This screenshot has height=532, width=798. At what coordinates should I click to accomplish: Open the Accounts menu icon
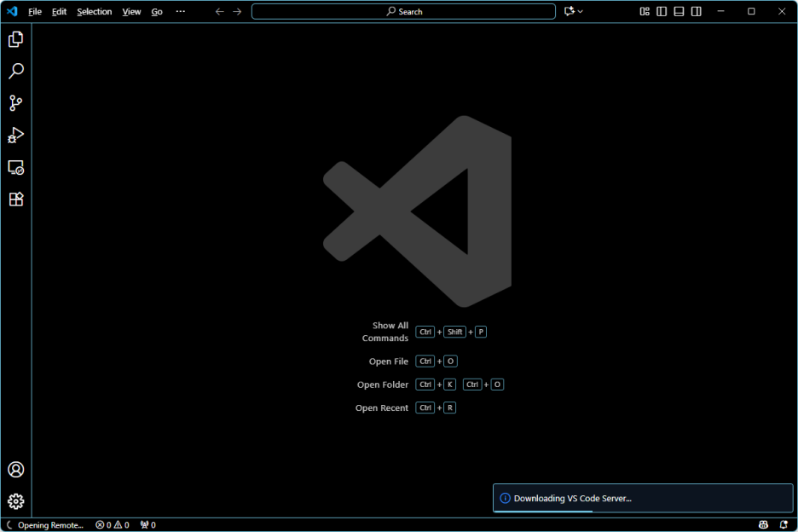16,470
